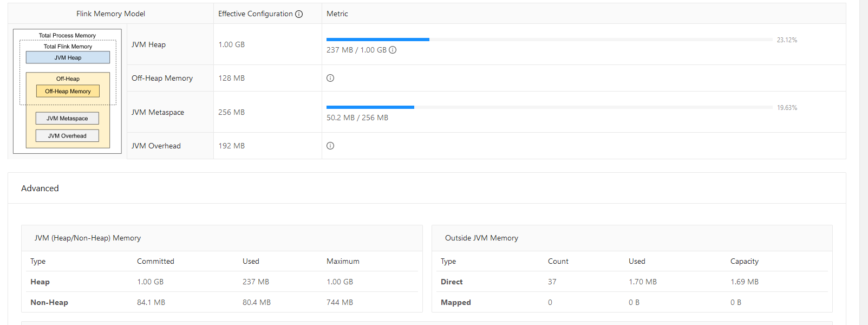Click info icon after 237 MB / 1.00 GB

[393, 50]
